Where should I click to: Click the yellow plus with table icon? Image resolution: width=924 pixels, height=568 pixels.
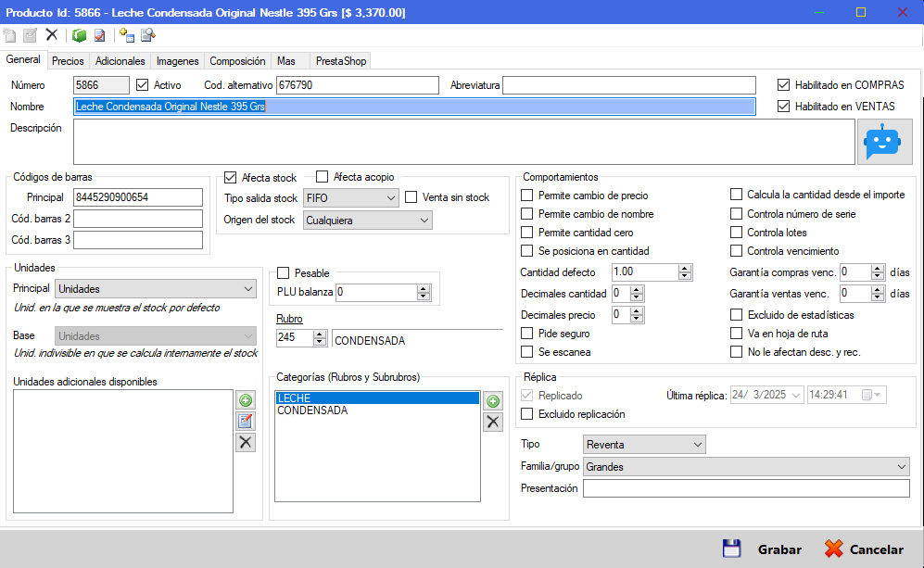coord(127,35)
